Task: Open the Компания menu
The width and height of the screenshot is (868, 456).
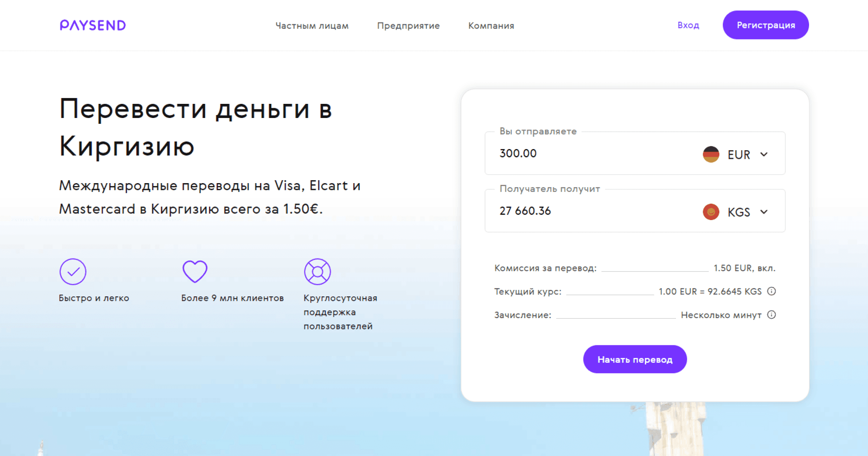Action: point(491,26)
